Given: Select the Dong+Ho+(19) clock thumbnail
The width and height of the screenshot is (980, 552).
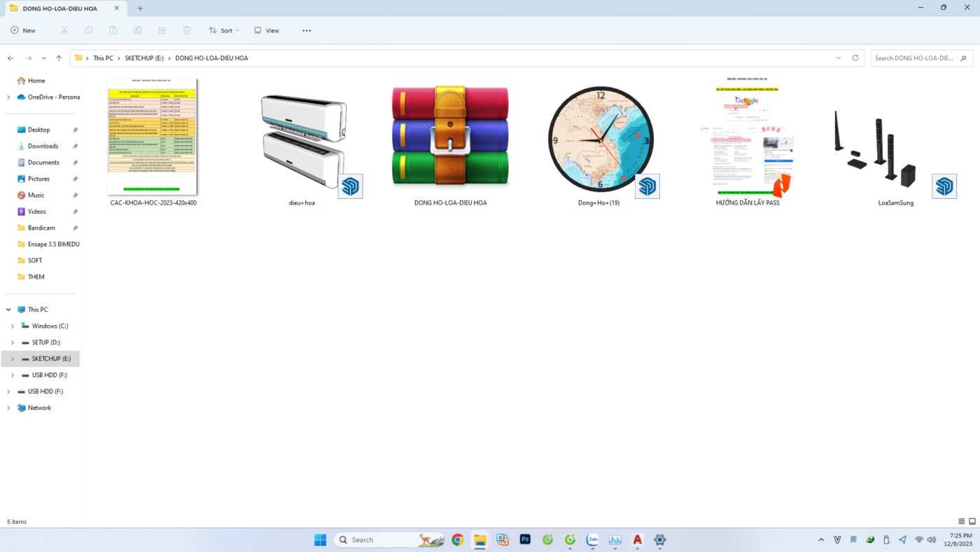Looking at the screenshot, I should 601,139.
